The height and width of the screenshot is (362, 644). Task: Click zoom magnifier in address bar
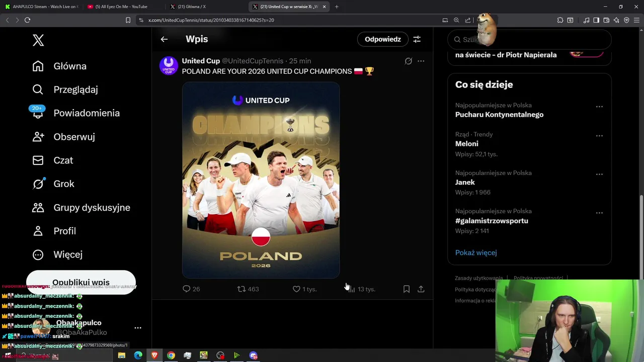click(456, 20)
